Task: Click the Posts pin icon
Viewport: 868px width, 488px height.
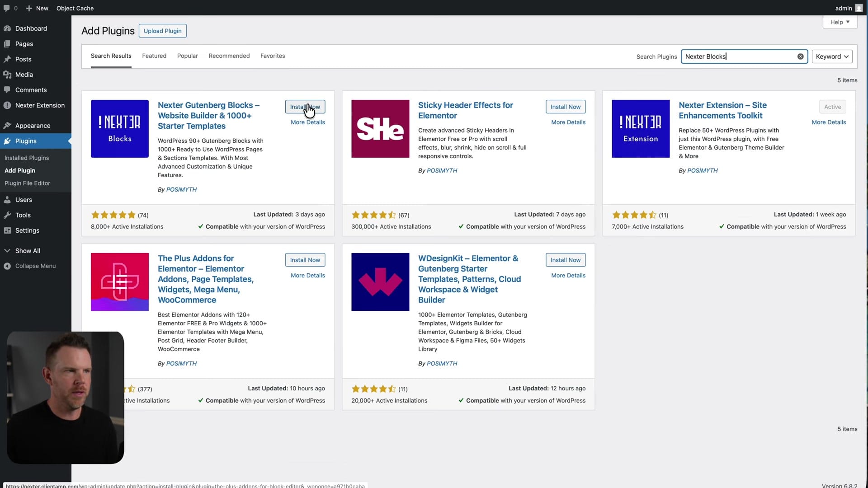Action: [7, 59]
